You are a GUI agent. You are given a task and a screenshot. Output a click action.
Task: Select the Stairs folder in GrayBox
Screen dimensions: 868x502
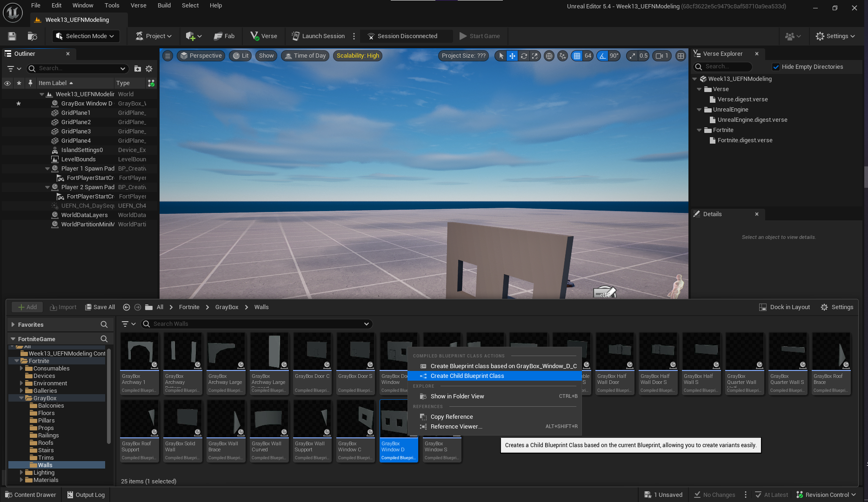click(x=46, y=450)
